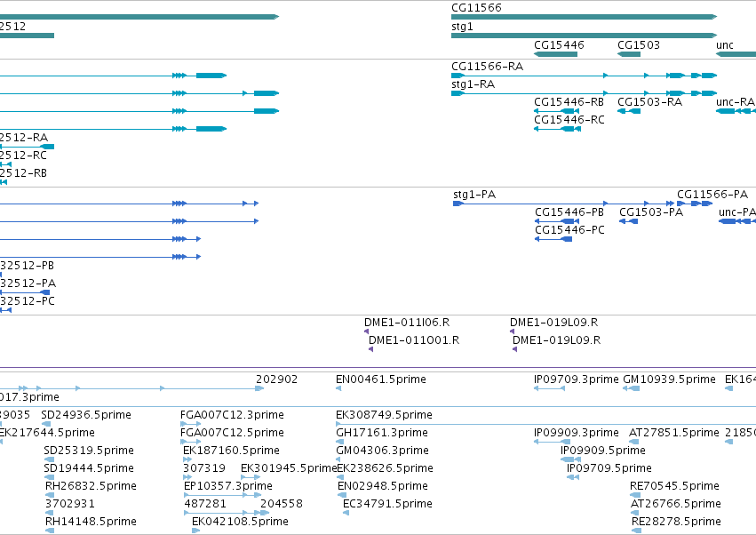The image size is (756, 535).
Task: Click IP09909.5prime EST
Action: [570, 459]
